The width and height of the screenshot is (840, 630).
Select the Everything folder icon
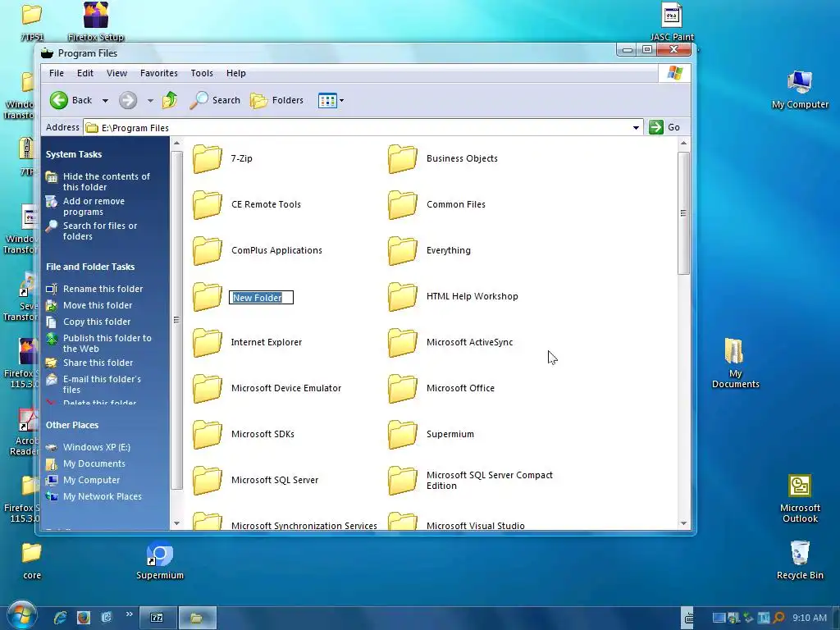403,251
